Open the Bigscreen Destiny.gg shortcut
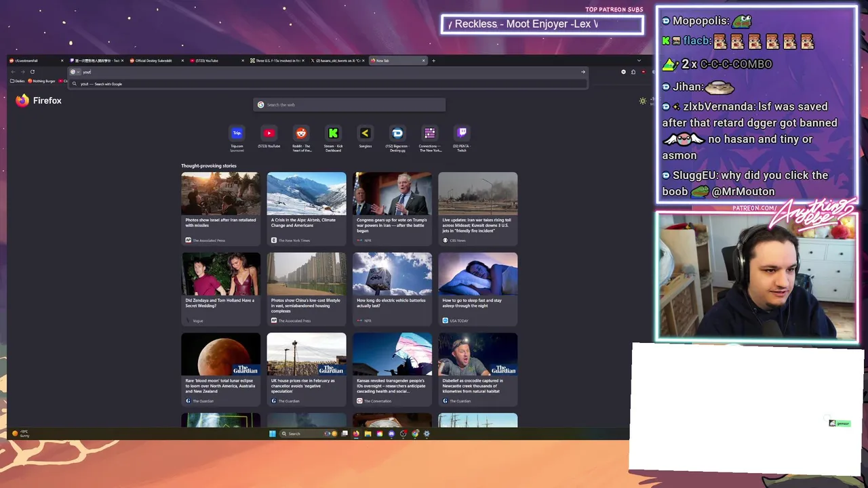The image size is (868, 488). click(397, 138)
